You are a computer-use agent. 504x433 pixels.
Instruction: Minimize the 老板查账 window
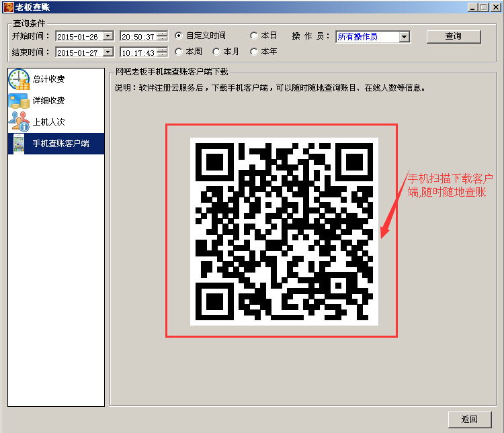[x=472, y=7]
